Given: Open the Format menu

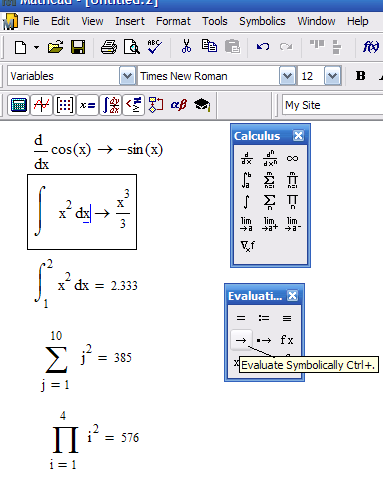Looking at the screenshot, I should click(173, 21).
